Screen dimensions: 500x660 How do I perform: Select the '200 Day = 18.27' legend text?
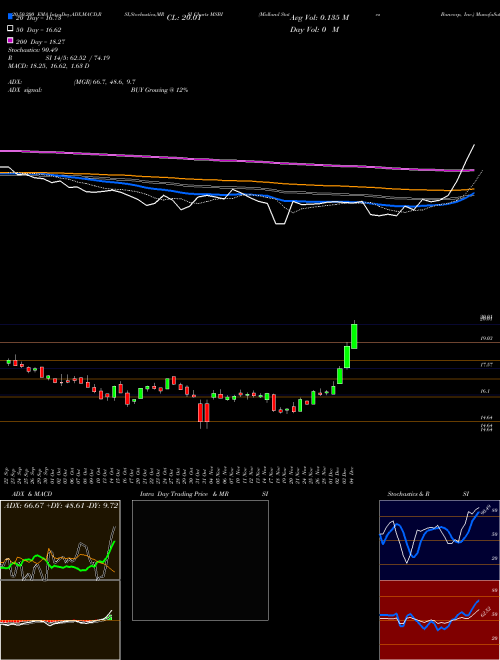[x=40, y=42]
